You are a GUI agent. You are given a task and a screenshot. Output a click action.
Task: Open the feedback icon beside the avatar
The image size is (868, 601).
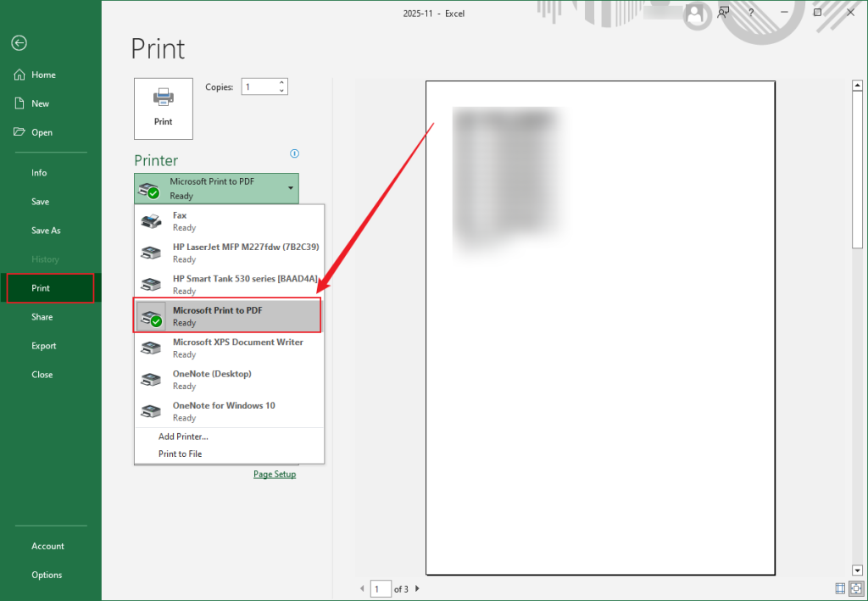(723, 13)
